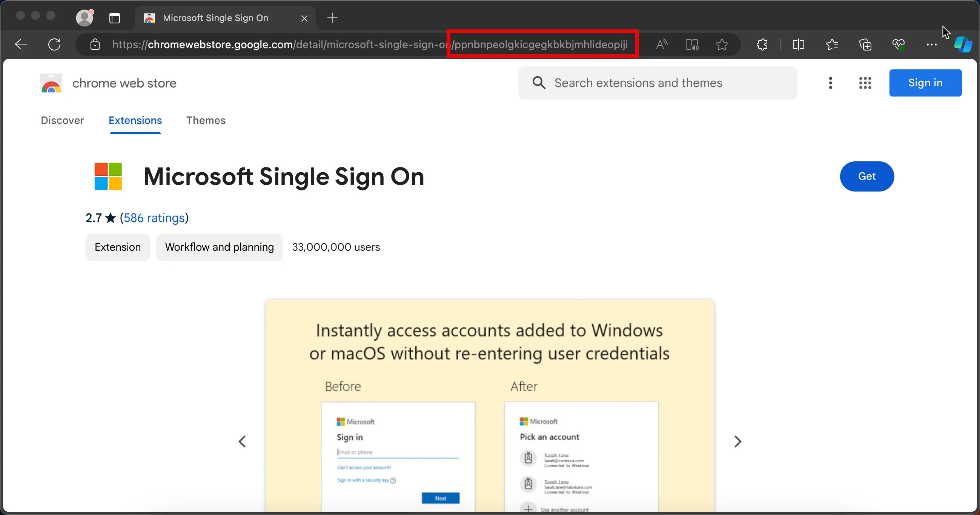Open Workflow and planning category
The height and width of the screenshot is (515, 980).
tap(220, 247)
